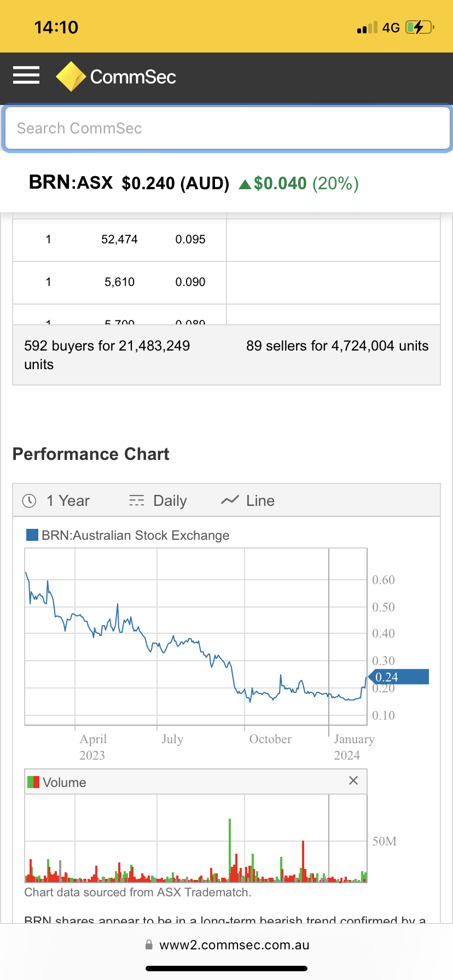Tap the clock showing 14:10
Image resolution: width=453 pixels, height=980 pixels.
(x=56, y=27)
